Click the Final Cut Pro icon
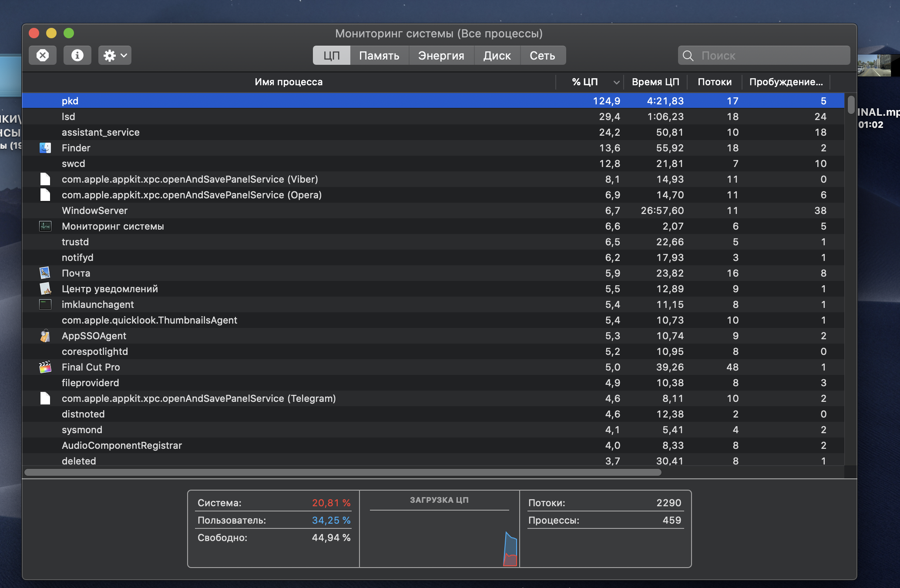Screen dimensions: 900x588 [45, 367]
